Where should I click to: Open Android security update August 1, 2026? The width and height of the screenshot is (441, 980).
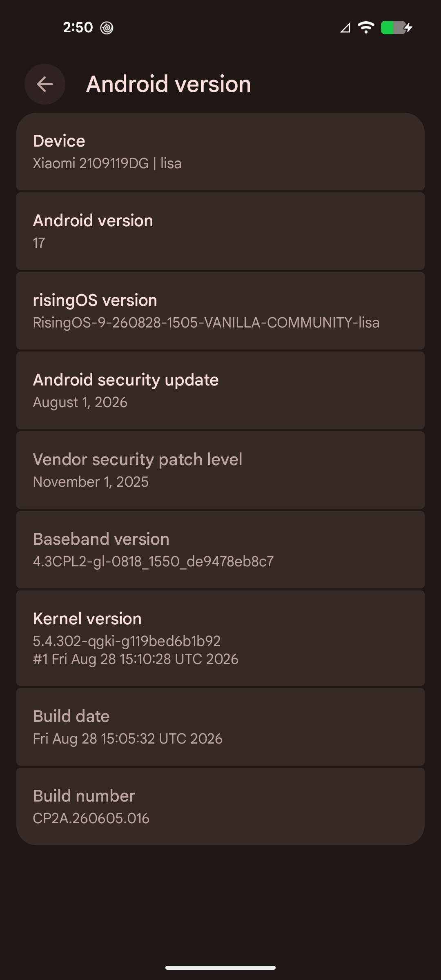pyautogui.click(x=220, y=390)
